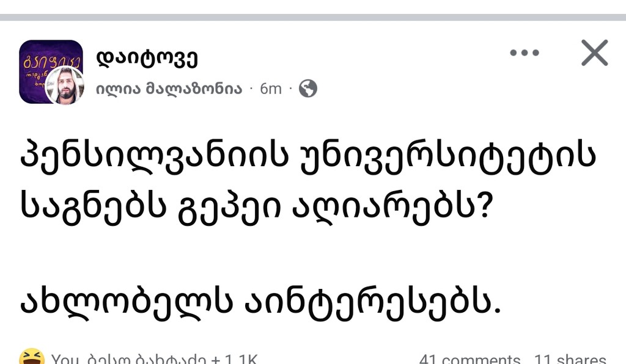626x364 pixels.
Task: Open the 41 comments list
Action: 469,359
